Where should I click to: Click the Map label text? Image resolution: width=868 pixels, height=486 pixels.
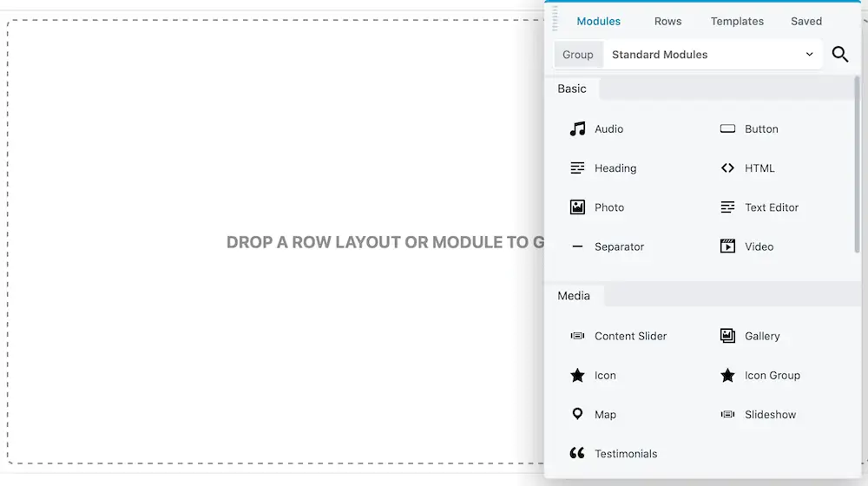(x=605, y=415)
